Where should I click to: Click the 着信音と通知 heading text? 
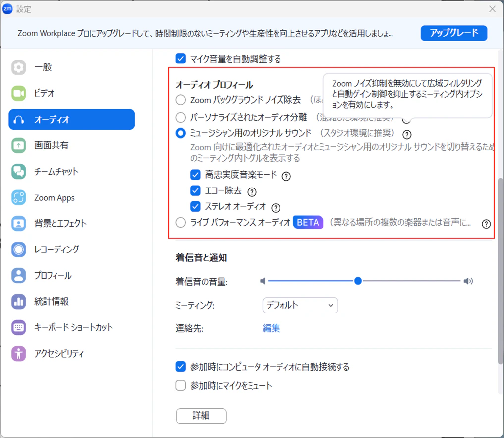pyautogui.click(x=201, y=258)
